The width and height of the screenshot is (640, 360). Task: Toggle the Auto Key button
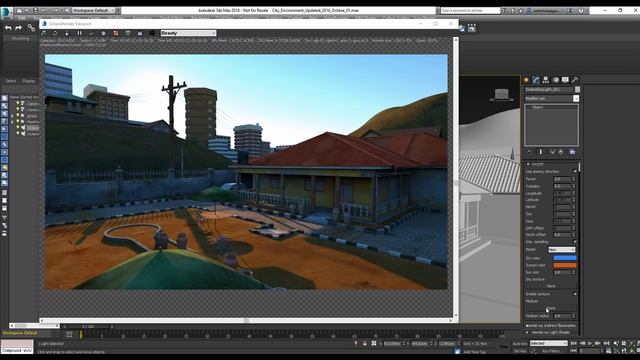pos(520,344)
